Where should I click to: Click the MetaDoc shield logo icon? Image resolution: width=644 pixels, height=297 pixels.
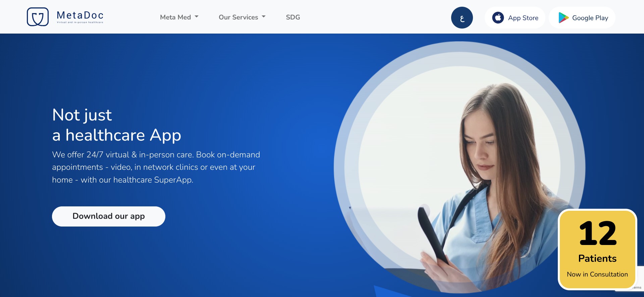(38, 17)
